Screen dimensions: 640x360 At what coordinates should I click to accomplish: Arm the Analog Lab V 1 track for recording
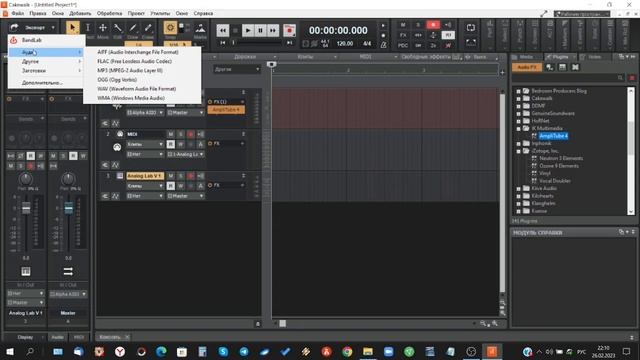click(191, 176)
